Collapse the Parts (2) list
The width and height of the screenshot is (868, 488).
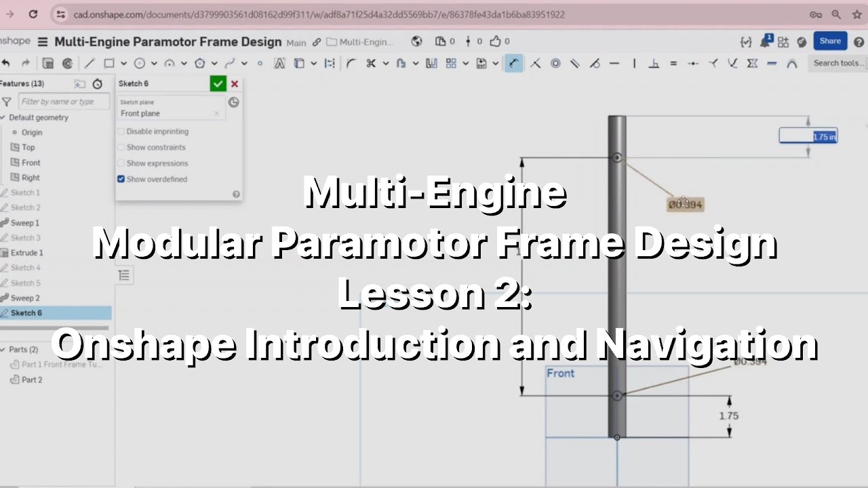(3, 350)
